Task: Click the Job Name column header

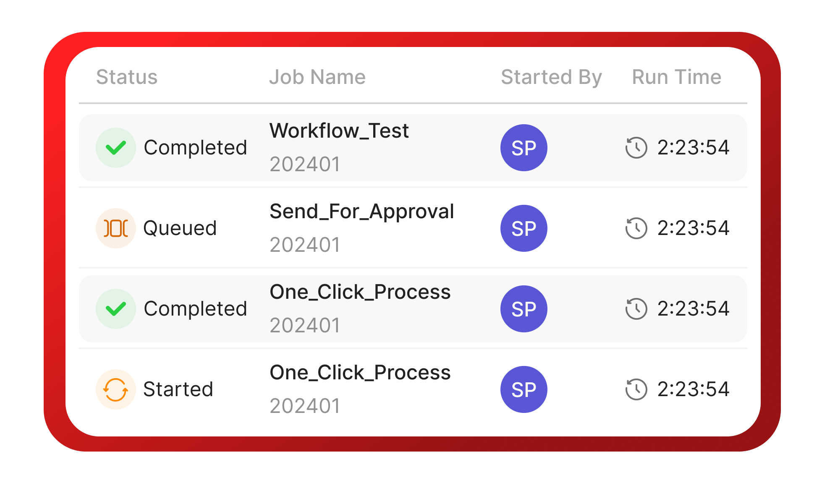Action: point(317,77)
